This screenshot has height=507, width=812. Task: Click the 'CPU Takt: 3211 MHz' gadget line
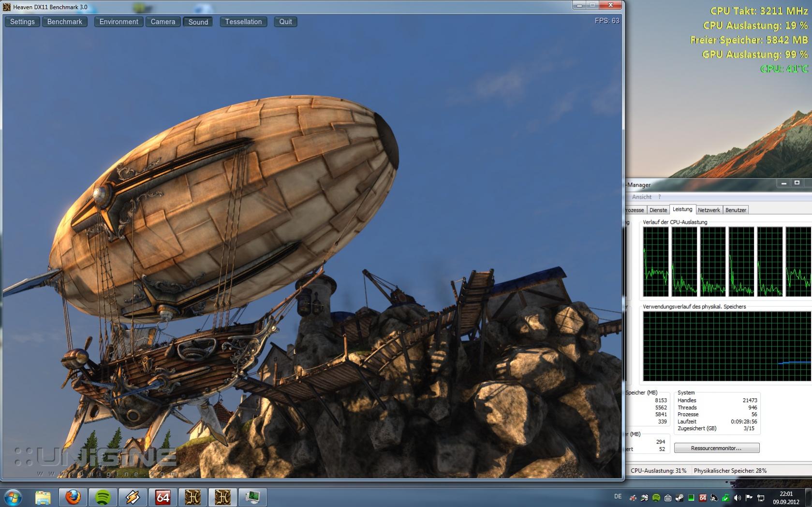tap(759, 11)
